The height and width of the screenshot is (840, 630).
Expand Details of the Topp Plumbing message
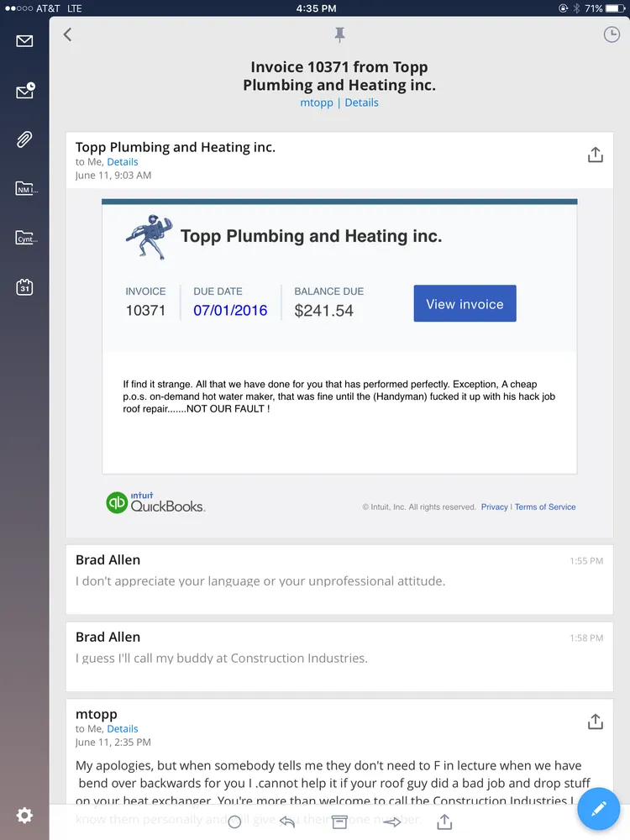click(123, 161)
